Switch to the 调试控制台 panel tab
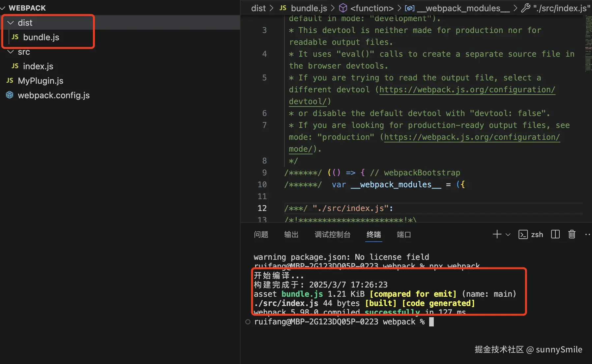The width and height of the screenshot is (592, 364). (333, 234)
